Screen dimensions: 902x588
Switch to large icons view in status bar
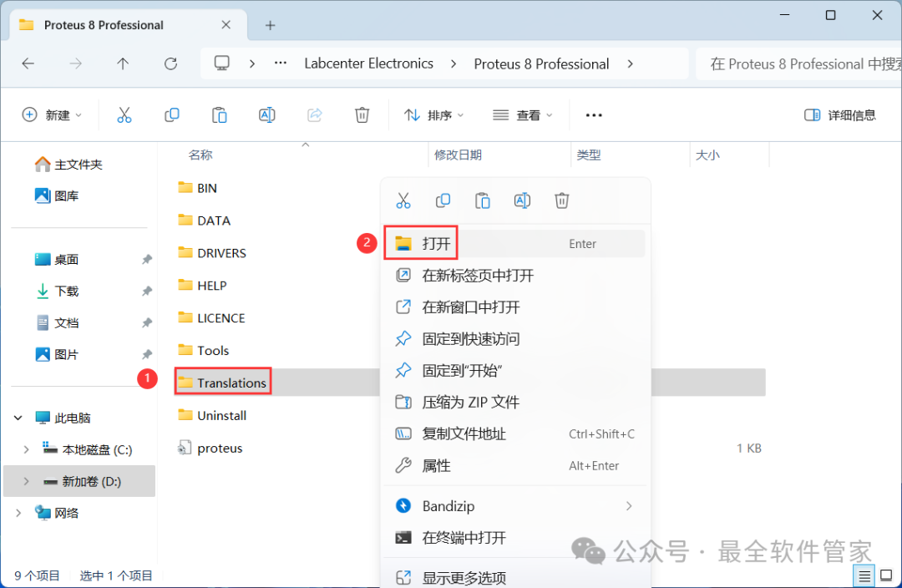coord(887,575)
